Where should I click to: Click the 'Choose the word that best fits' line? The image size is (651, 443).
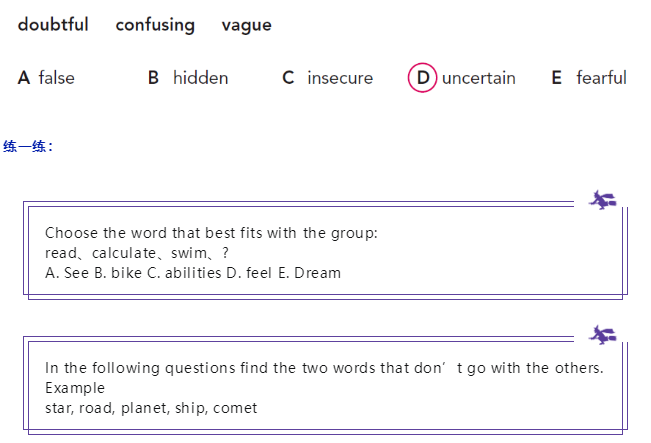tap(211, 233)
